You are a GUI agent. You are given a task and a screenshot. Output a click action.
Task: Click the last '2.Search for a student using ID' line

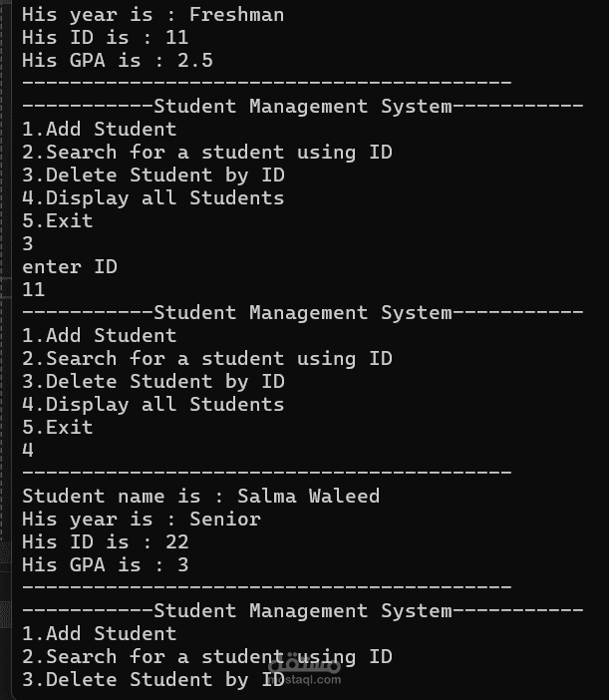click(x=207, y=657)
